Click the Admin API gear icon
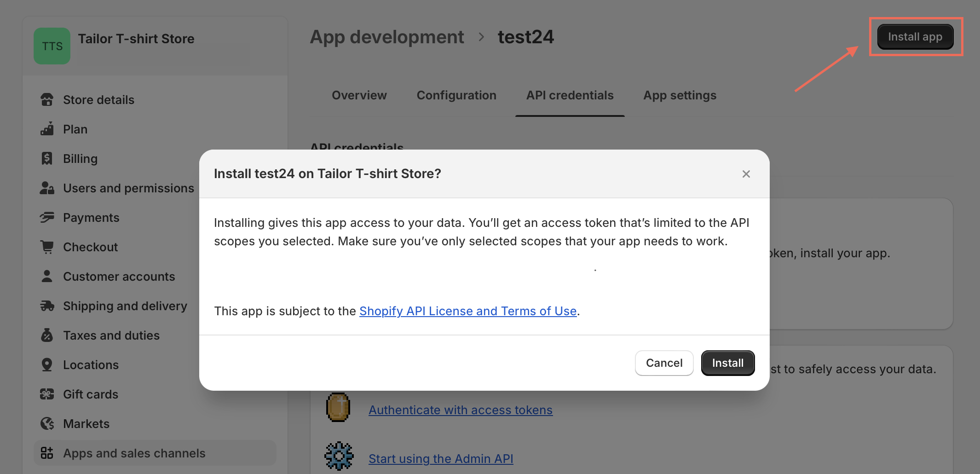980x474 pixels. [x=339, y=456]
